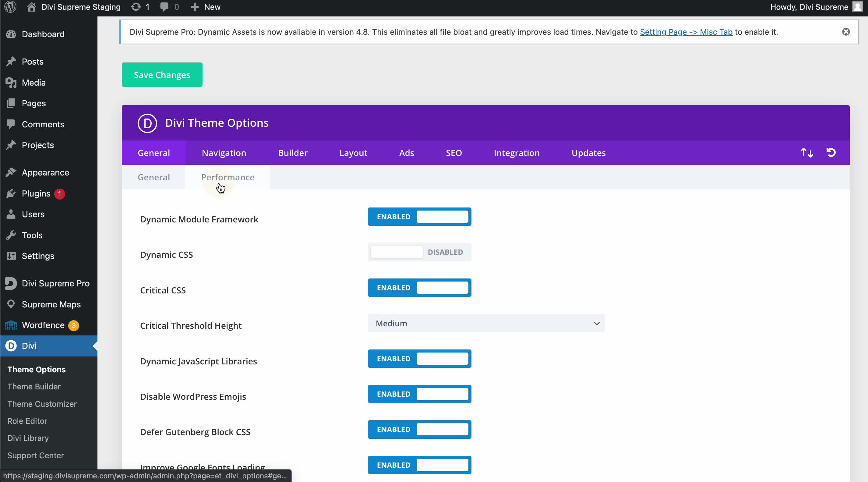Click the Divi D icon in sidebar
The width and height of the screenshot is (868, 482).
point(11,346)
